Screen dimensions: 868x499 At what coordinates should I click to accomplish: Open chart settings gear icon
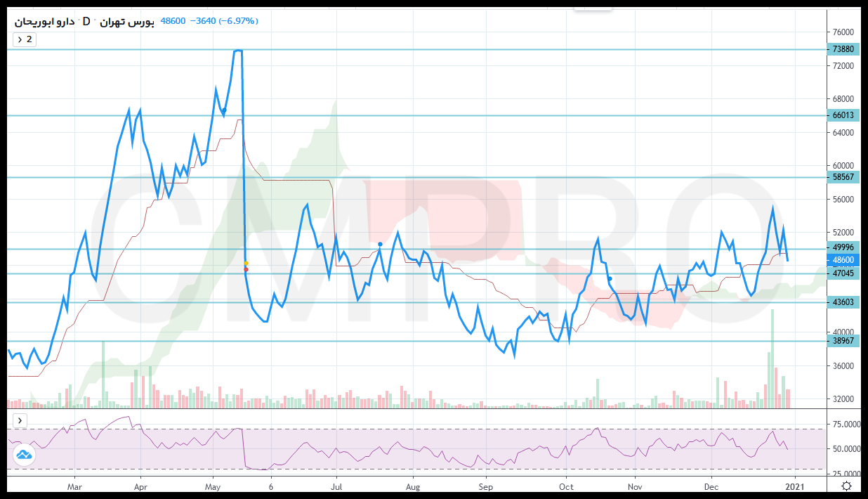click(848, 486)
